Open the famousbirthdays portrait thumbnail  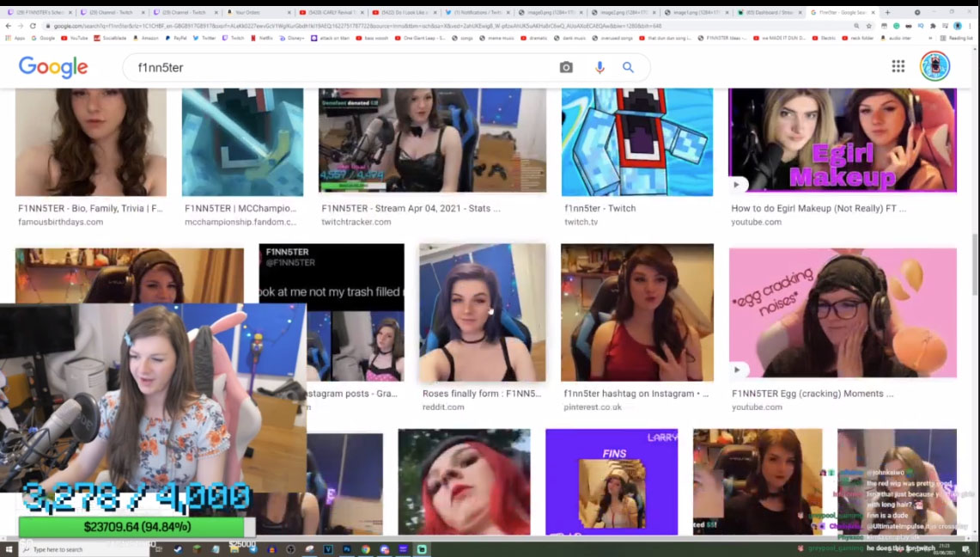coord(91,142)
